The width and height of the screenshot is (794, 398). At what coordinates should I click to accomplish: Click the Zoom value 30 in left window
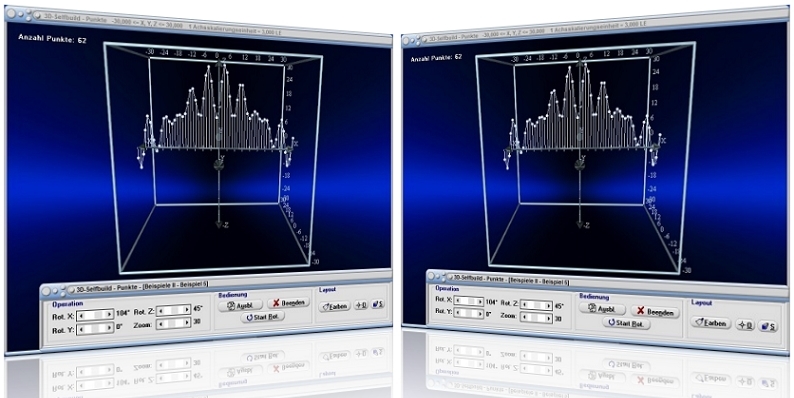click(197, 322)
